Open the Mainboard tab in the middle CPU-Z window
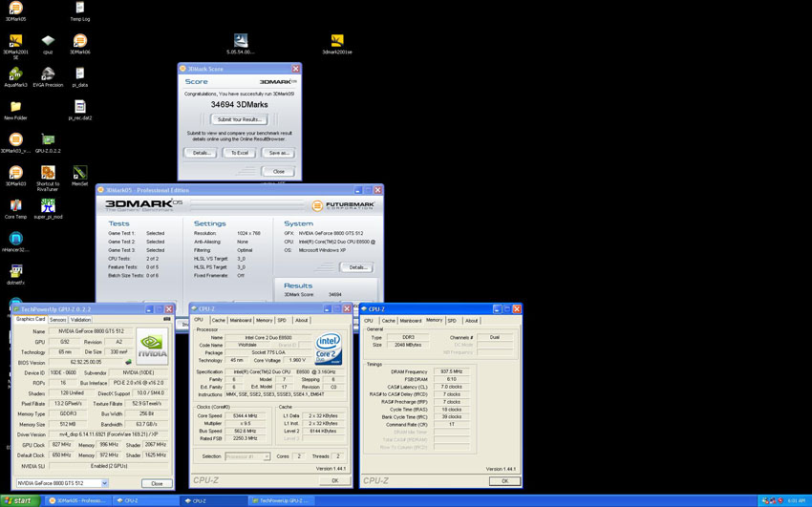 pos(241,320)
